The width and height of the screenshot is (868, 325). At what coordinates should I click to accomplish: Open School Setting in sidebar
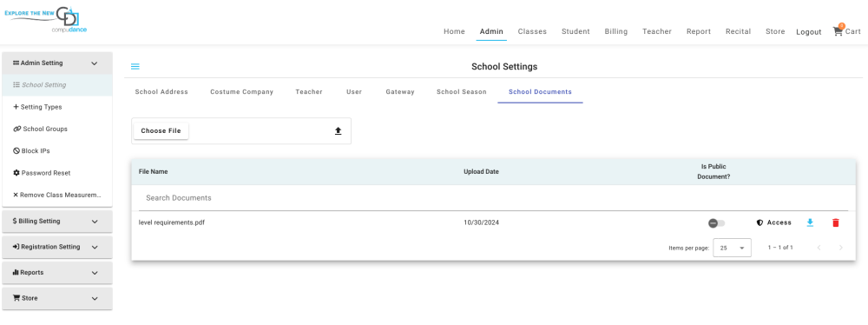coord(57,85)
